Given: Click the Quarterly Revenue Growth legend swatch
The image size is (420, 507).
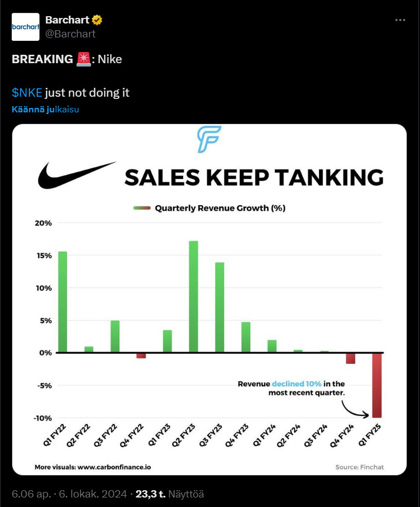Looking at the screenshot, I should click(x=142, y=208).
